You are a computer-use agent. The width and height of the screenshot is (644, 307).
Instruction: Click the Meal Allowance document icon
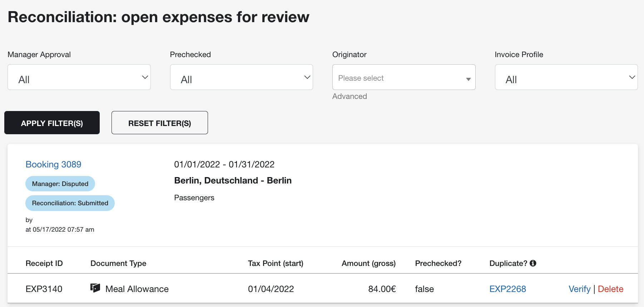(x=95, y=288)
